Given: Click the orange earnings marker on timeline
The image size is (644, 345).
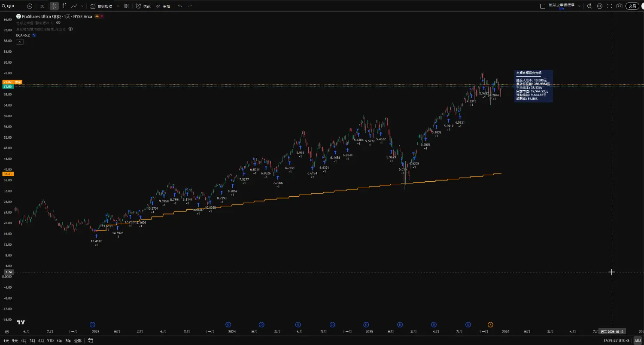Looking at the screenshot, I should 491,324.
